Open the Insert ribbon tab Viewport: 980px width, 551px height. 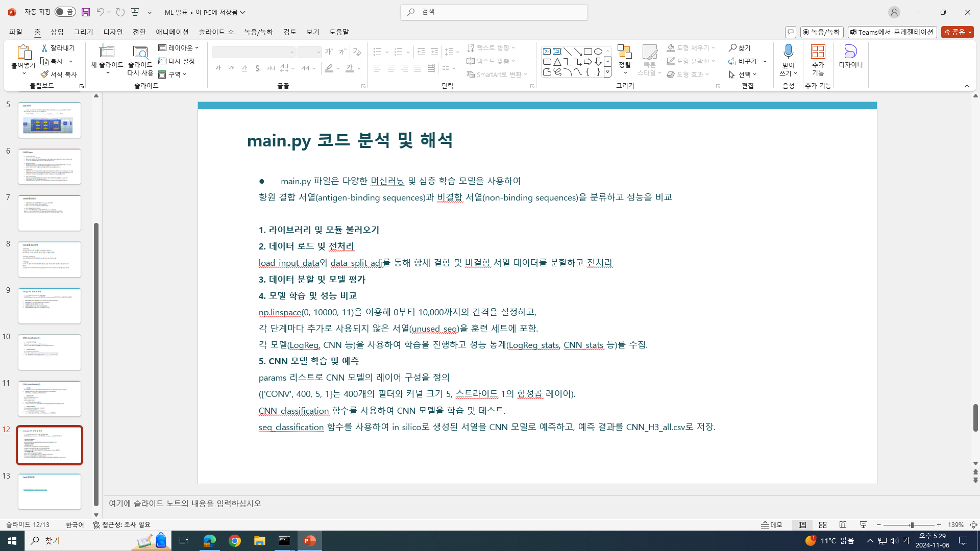coord(57,32)
